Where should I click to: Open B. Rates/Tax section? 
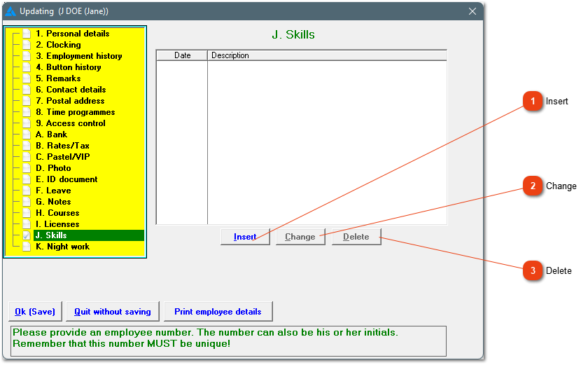coord(62,146)
